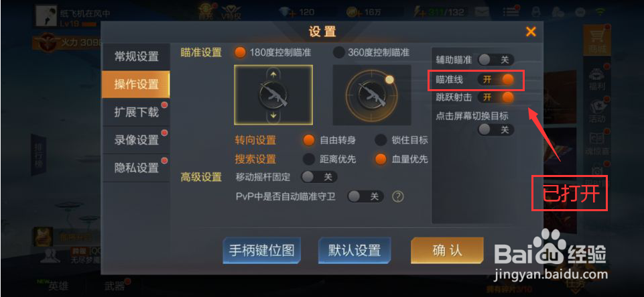Click the 180-degree rifle control image
Image resolution: width=644 pixels, height=297 pixels.
click(273, 95)
